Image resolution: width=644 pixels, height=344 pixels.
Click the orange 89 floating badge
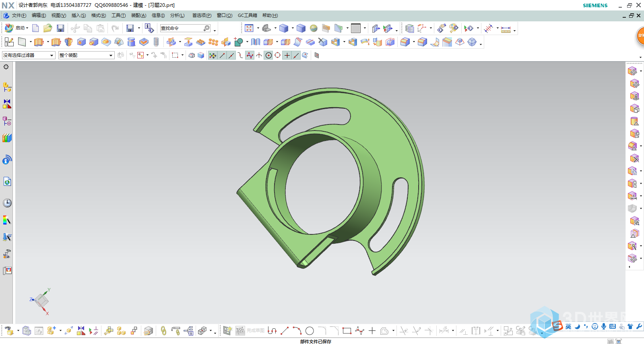(x=640, y=35)
